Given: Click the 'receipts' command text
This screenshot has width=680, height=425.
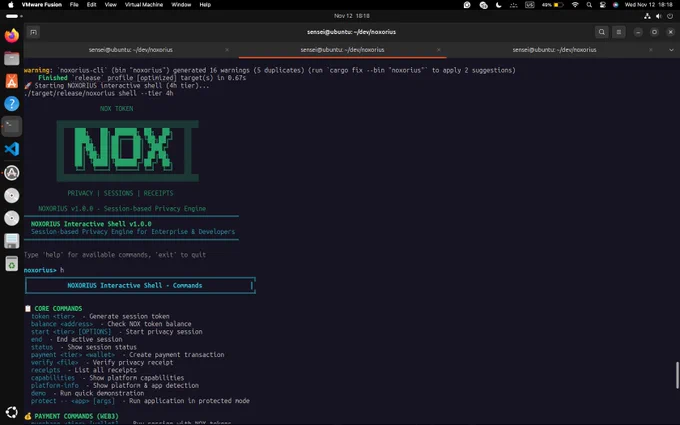Looking at the screenshot, I should (x=45, y=370).
